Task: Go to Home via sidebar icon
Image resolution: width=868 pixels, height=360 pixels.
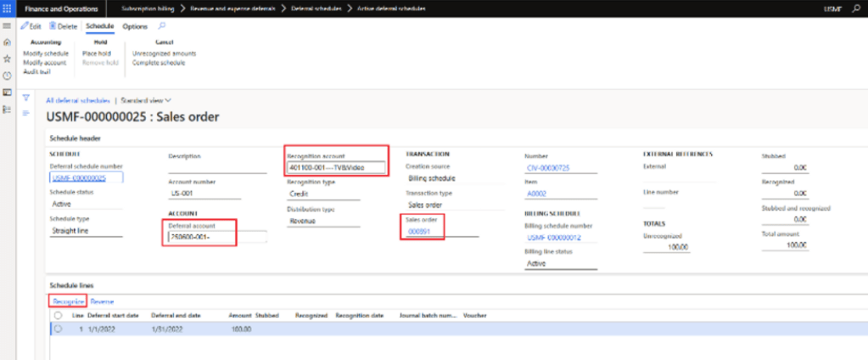Action: (x=8, y=42)
